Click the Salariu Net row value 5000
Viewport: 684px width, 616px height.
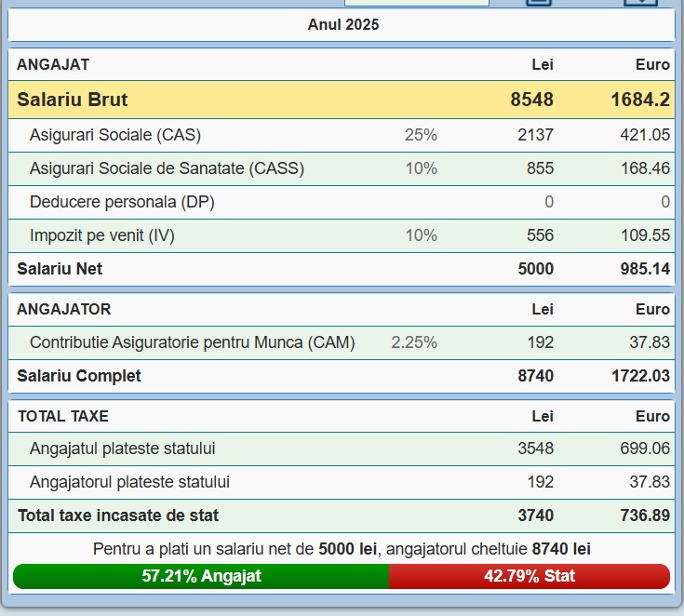point(536,269)
